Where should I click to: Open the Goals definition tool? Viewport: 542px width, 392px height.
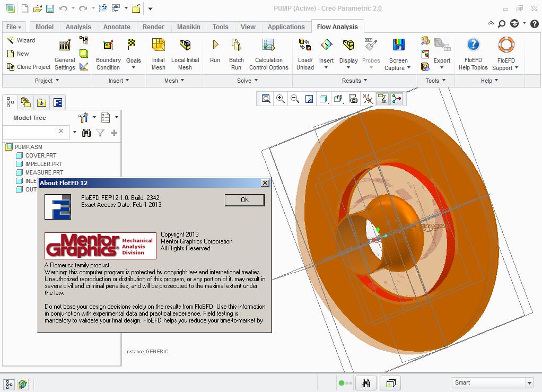coord(133,50)
